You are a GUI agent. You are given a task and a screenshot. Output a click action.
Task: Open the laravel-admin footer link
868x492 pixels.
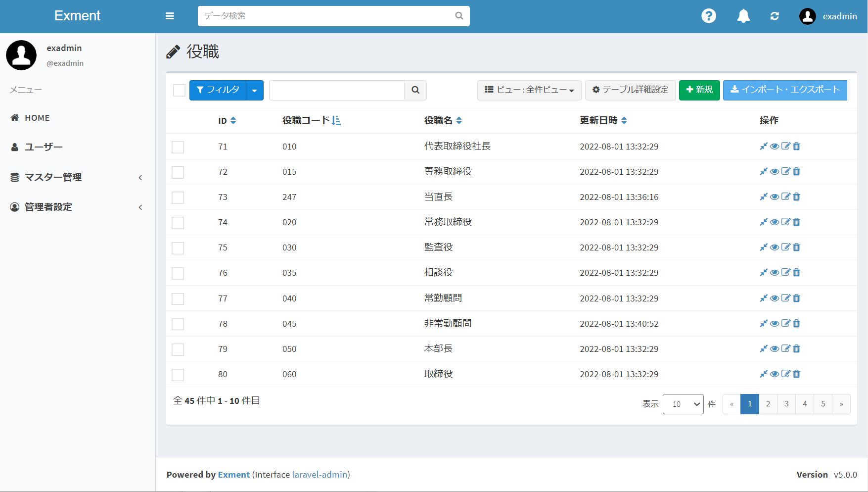(320, 474)
